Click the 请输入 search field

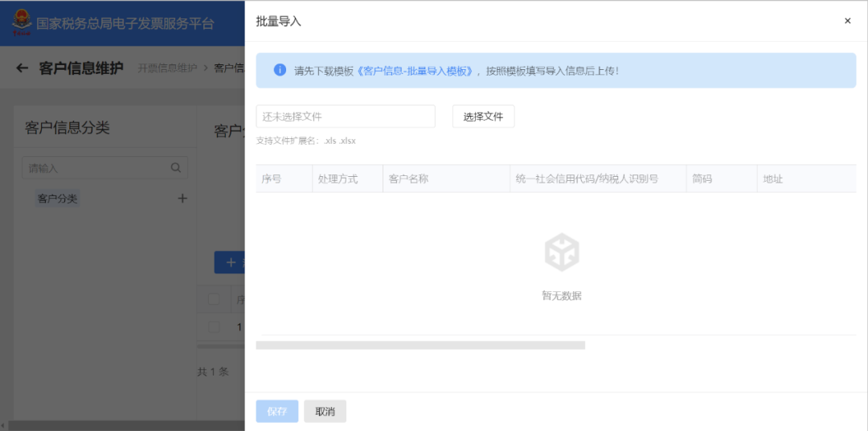104,167
